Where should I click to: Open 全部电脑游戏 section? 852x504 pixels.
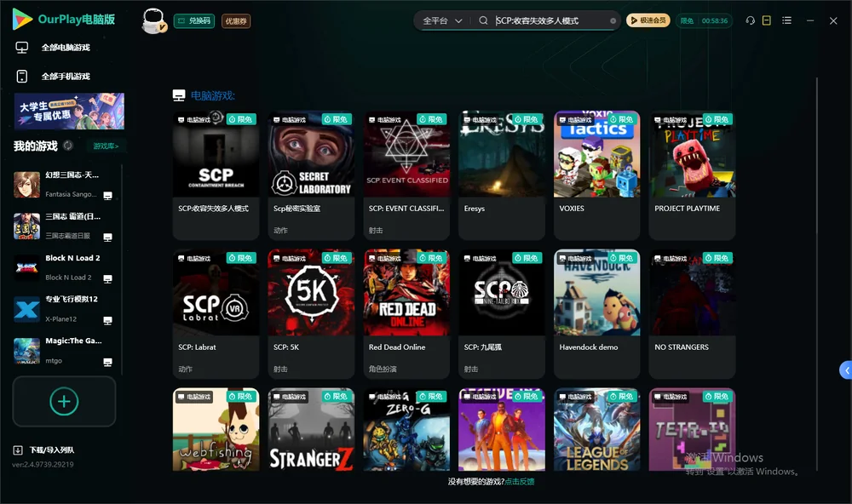(66, 48)
